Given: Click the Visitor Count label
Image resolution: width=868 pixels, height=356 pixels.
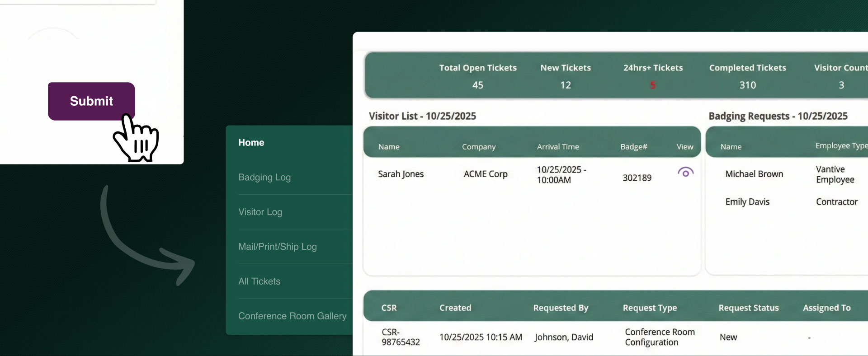Looking at the screenshot, I should 841,68.
